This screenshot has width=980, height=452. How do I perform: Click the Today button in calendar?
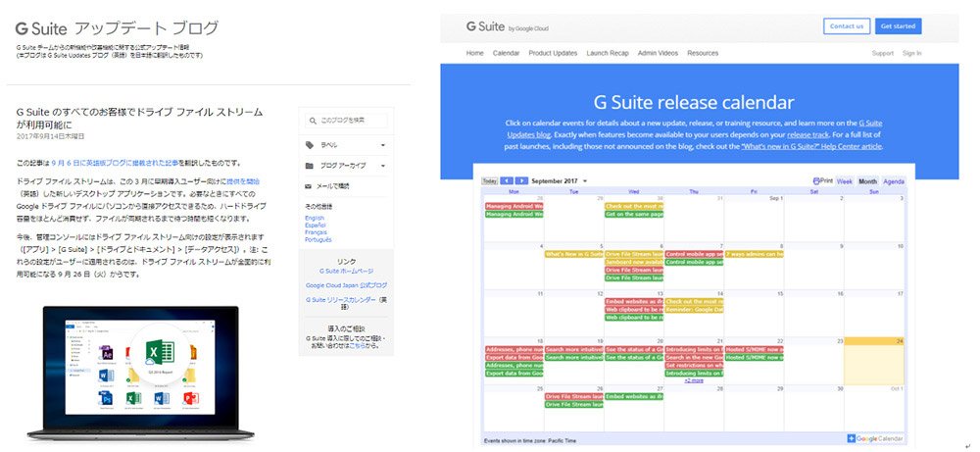point(490,181)
